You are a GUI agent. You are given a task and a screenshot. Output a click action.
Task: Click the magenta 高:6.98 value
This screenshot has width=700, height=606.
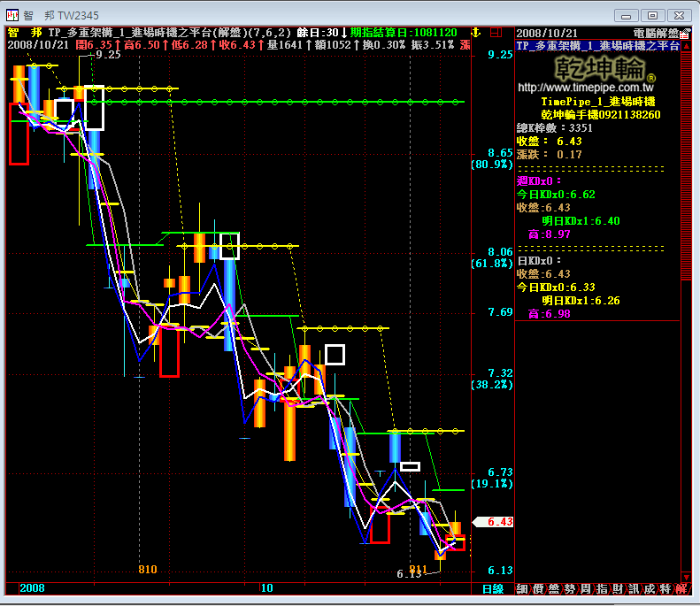(x=550, y=314)
